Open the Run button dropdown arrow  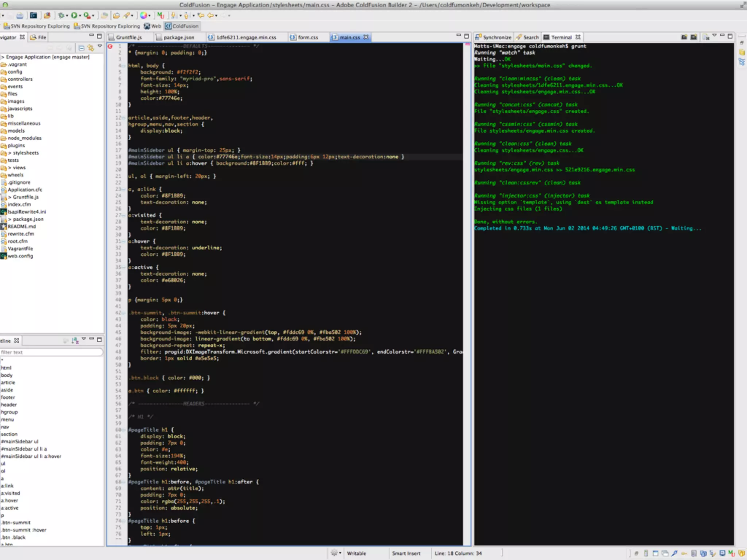pyautogui.click(x=80, y=16)
